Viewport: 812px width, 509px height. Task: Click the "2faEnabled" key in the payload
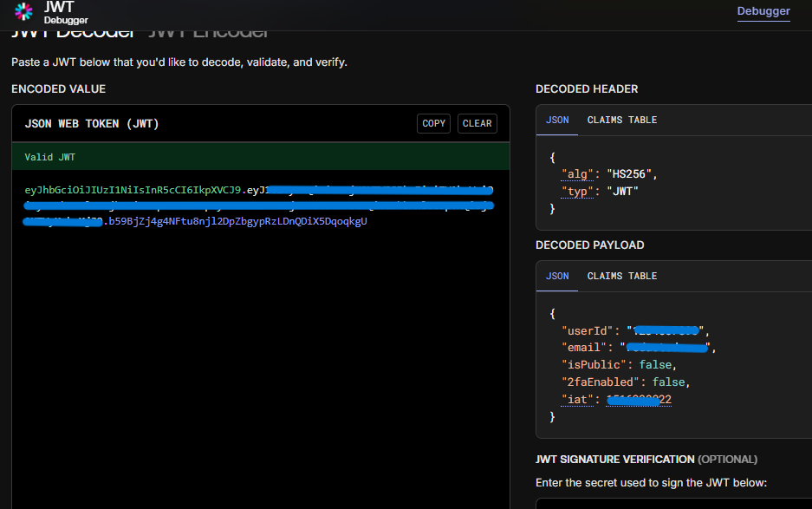(x=601, y=382)
